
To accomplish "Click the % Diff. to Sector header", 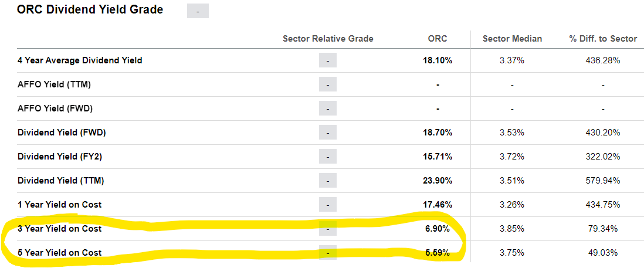I will (x=602, y=39).
